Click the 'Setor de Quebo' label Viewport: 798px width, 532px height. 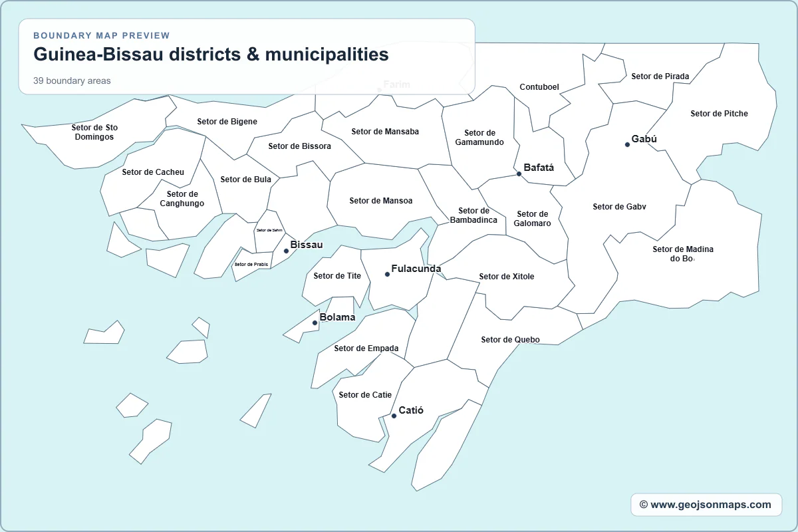point(510,340)
